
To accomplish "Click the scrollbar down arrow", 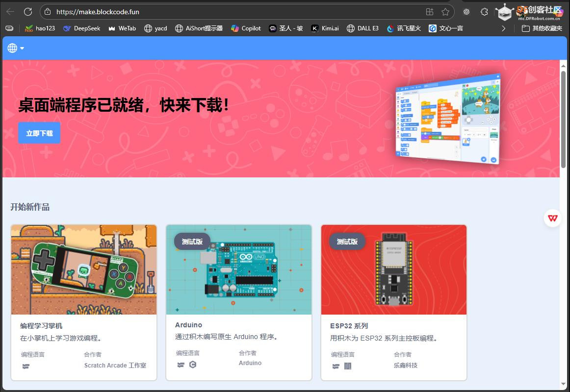I will coord(563,384).
